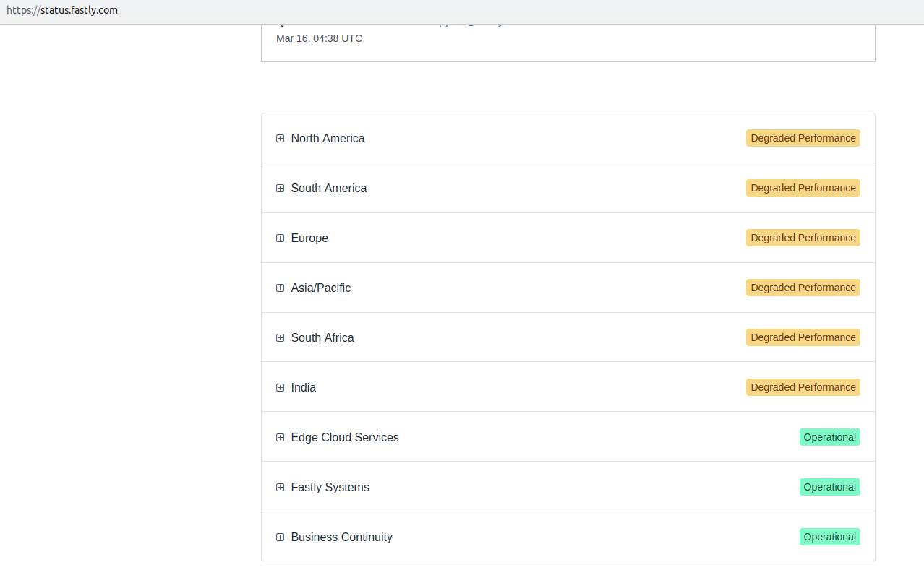Image resolution: width=924 pixels, height=583 pixels.
Task: Click the expand icon beside Asia/Pacific
Action: (281, 288)
